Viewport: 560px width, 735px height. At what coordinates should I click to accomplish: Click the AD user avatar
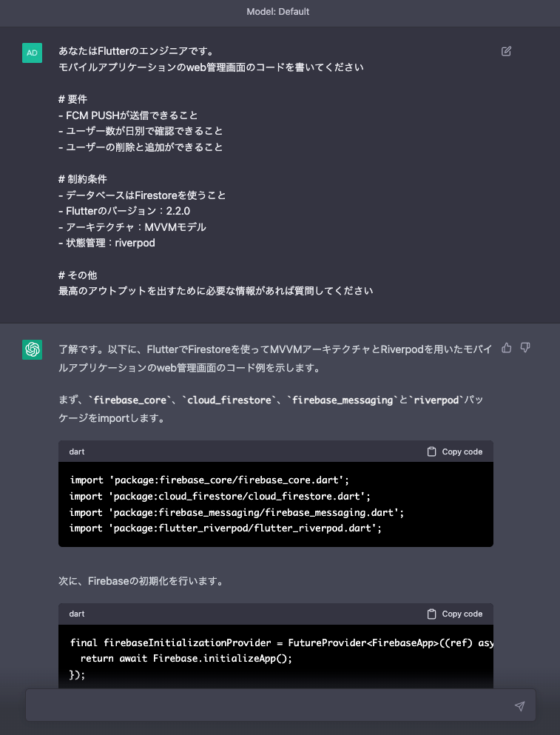33,53
